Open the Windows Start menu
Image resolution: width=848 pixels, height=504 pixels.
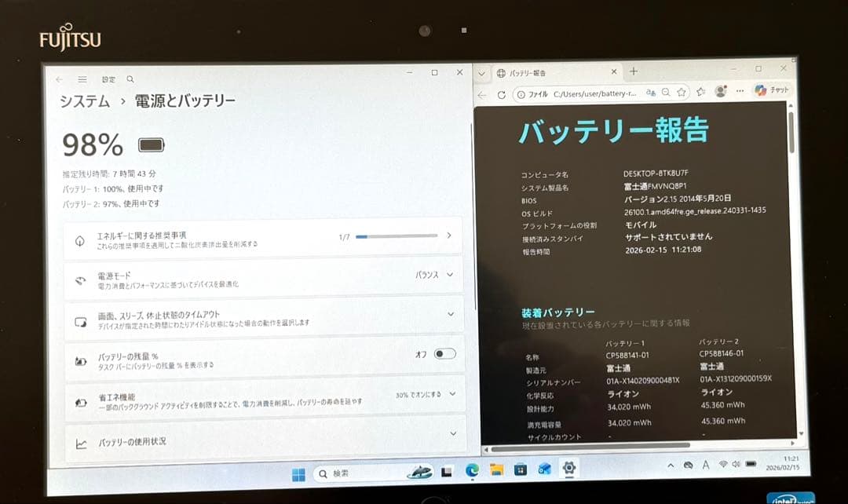tap(298, 475)
